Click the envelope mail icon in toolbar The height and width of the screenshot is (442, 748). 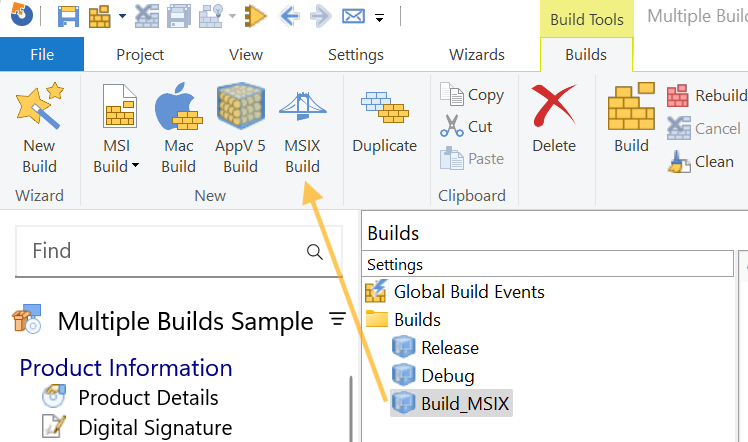353,17
